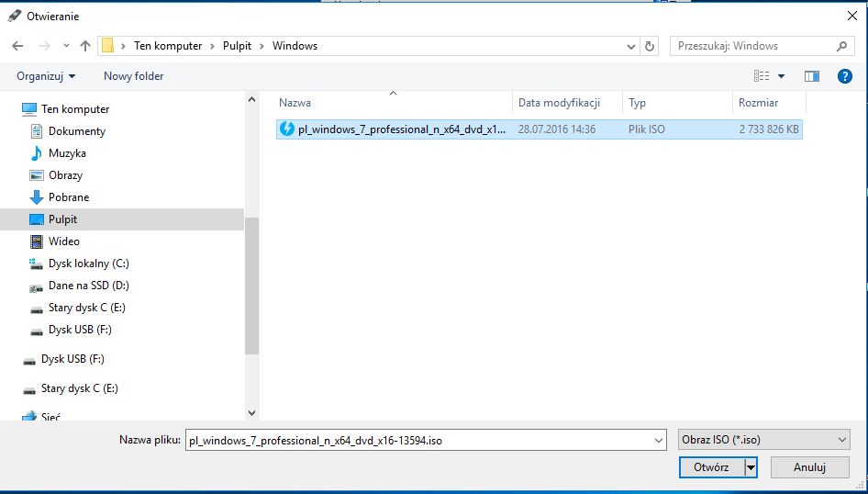The height and width of the screenshot is (494, 868).
Task: Open top-level 'Stary dysk C (E:)' entry
Action: (x=80, y=388)
